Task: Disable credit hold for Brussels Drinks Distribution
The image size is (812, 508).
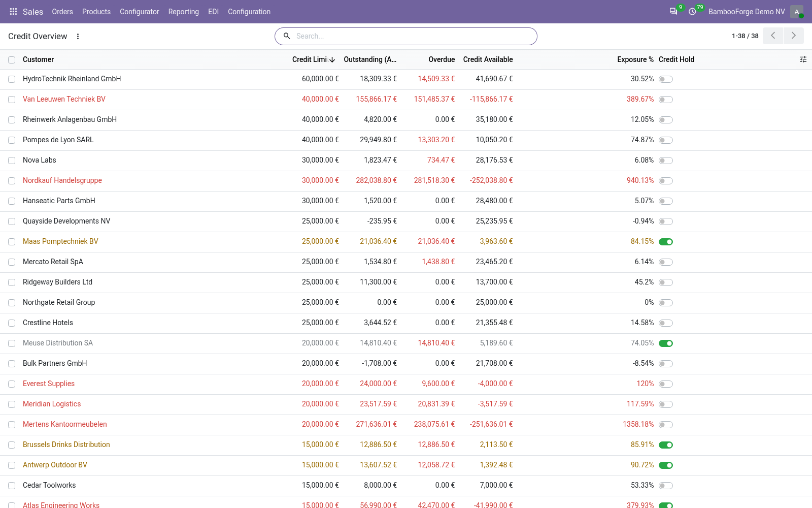Action: 666,445
